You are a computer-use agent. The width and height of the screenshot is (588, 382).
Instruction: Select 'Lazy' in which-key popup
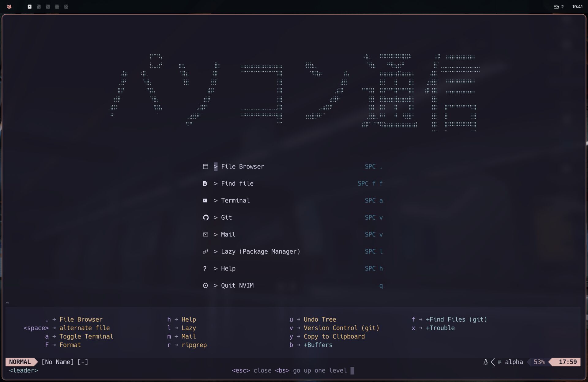click(x=189, y=328)
